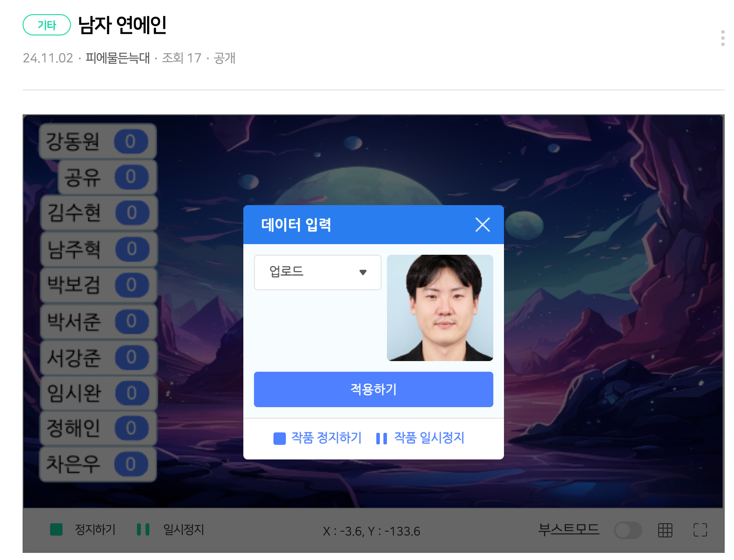Click the 공유 score entry
Image resolution: width=734 pixels, height=560 pixels.
(108, 177)
